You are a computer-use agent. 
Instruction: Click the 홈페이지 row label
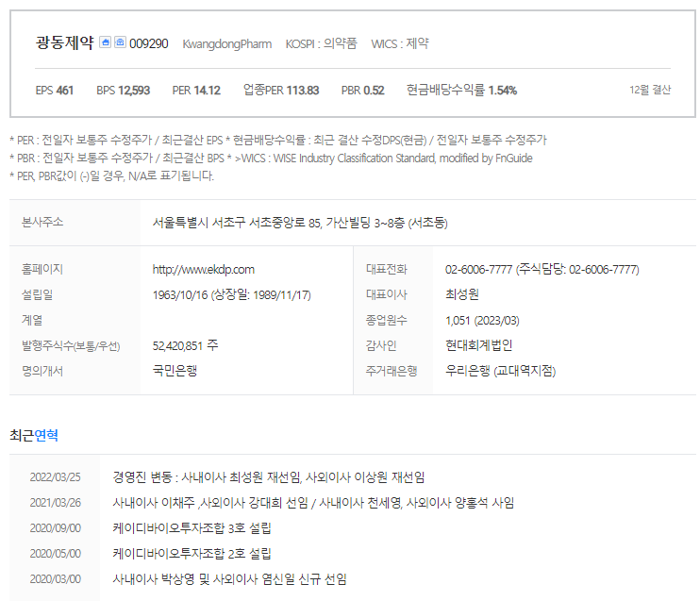(42, 269)
